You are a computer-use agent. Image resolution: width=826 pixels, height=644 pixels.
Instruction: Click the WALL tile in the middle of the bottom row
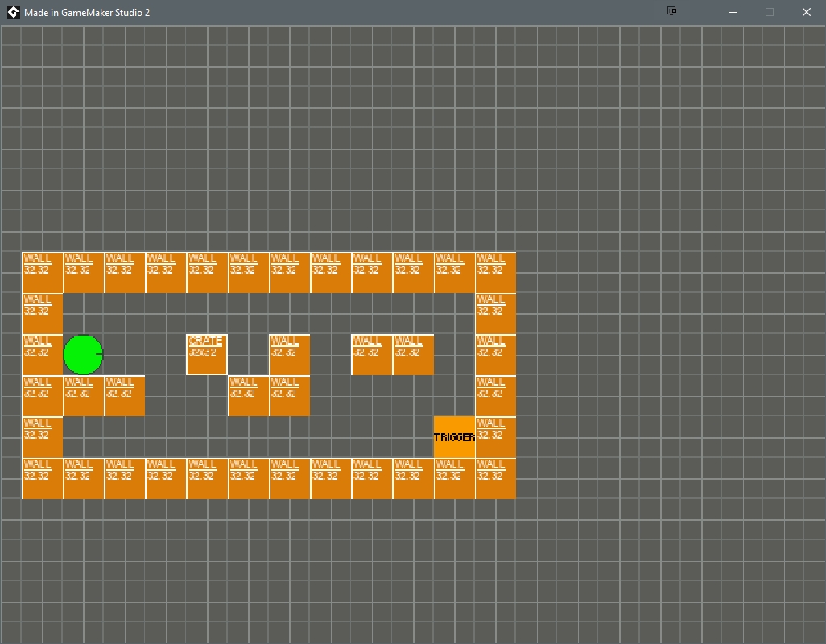pyautogui.click(x=289, y=478)
